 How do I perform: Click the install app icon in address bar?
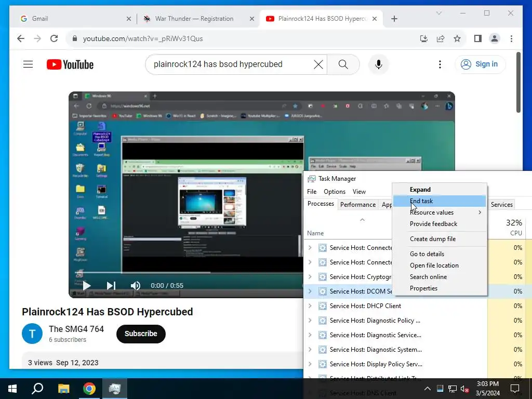(424, 38)
